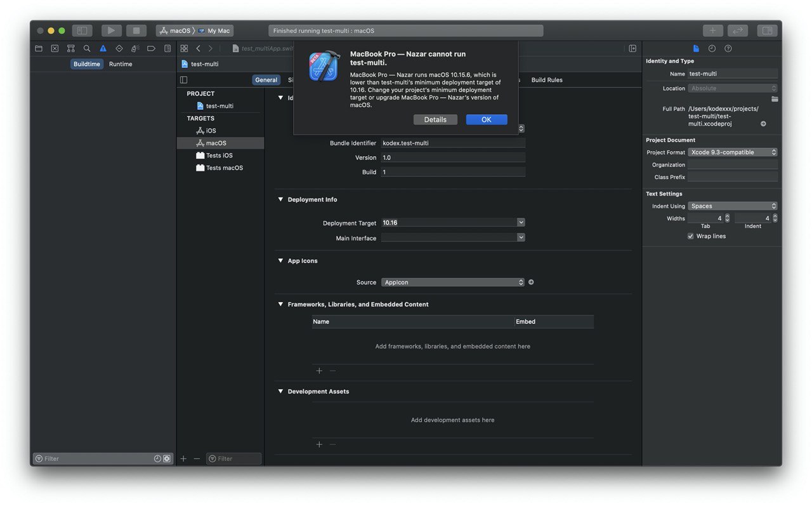Select the Tests macOS target
The height and width of the screenshot is (506, 812).
coord(220,168)
